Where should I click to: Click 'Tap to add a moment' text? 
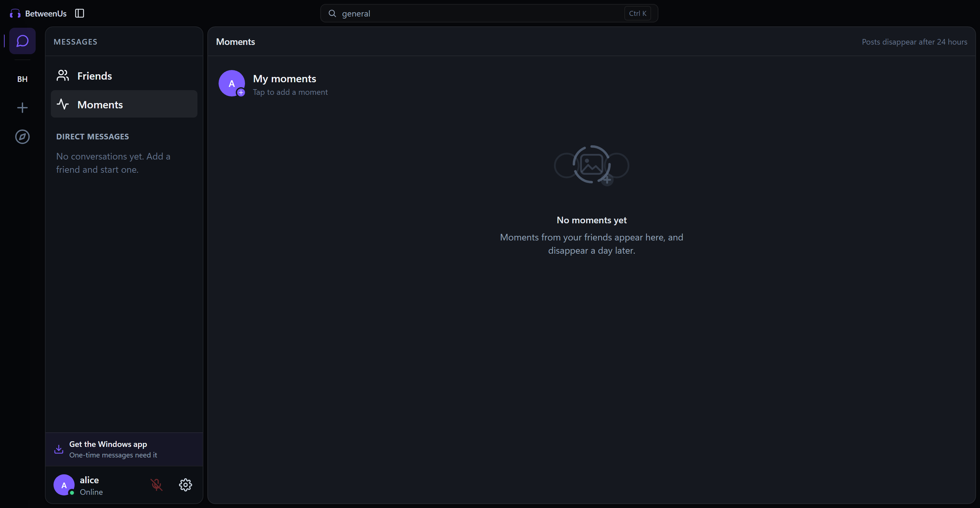pyautogui.click(x=290, y=92)
